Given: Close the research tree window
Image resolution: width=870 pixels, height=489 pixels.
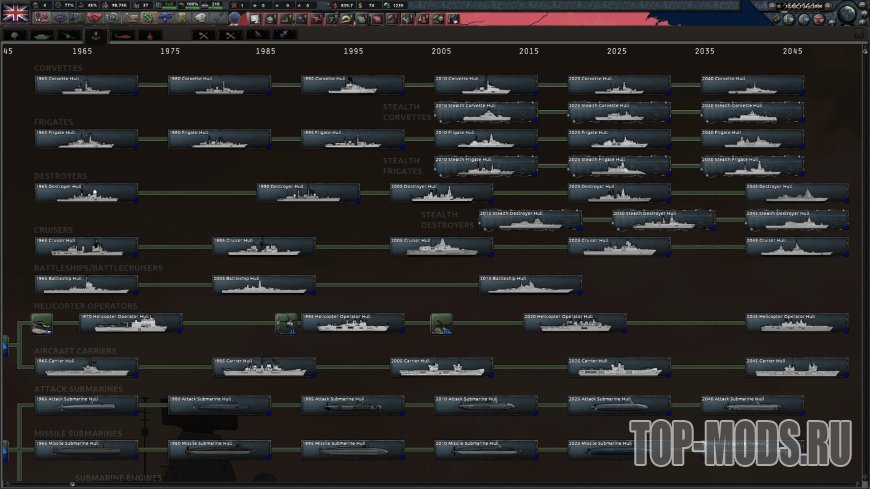Looking at the screenshot, I should 859,35.
